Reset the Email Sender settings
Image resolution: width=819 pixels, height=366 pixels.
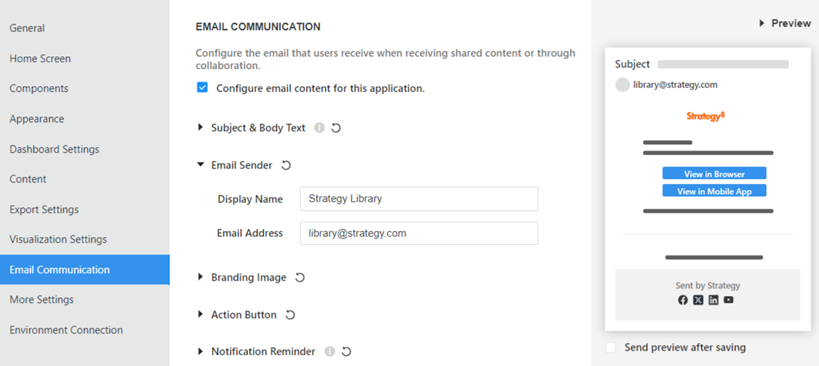[x=286, y=166]
